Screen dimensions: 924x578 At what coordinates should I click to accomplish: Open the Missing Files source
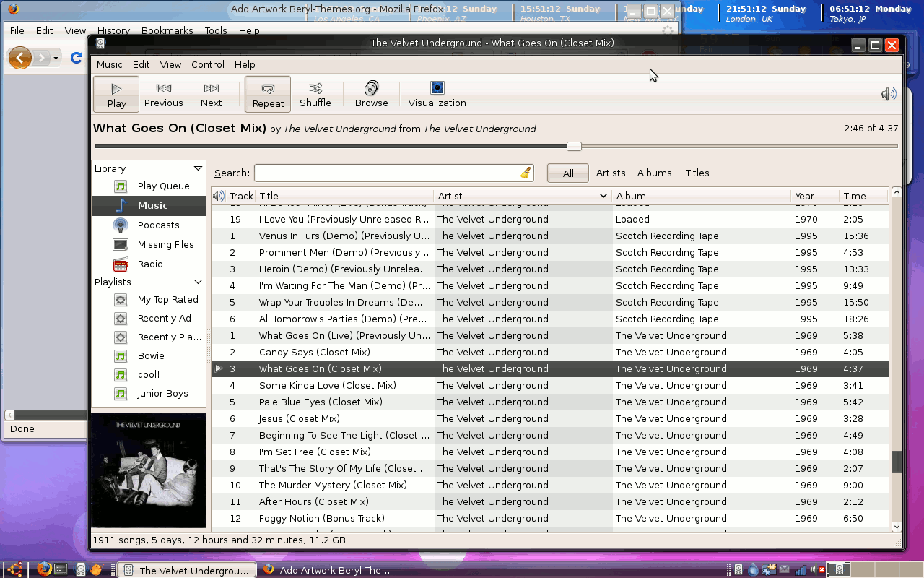coord(149,244)
